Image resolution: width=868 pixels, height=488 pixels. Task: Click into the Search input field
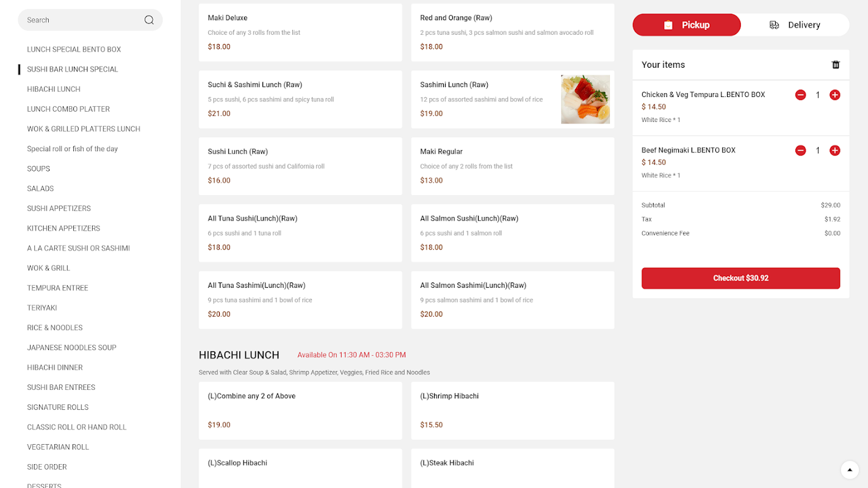(79, 20)
